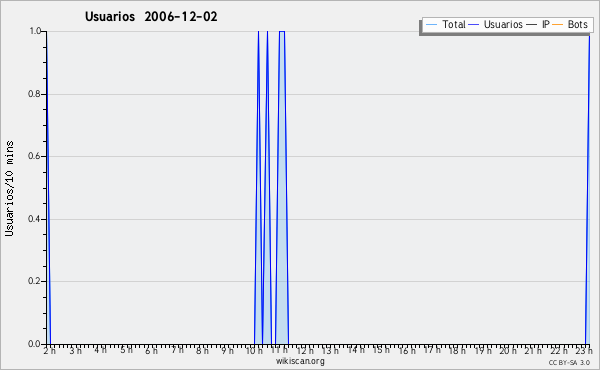This screenshot has height=370, width=600.
Task: Click the 15 h x-axis label
Action: tap(381, 350)
